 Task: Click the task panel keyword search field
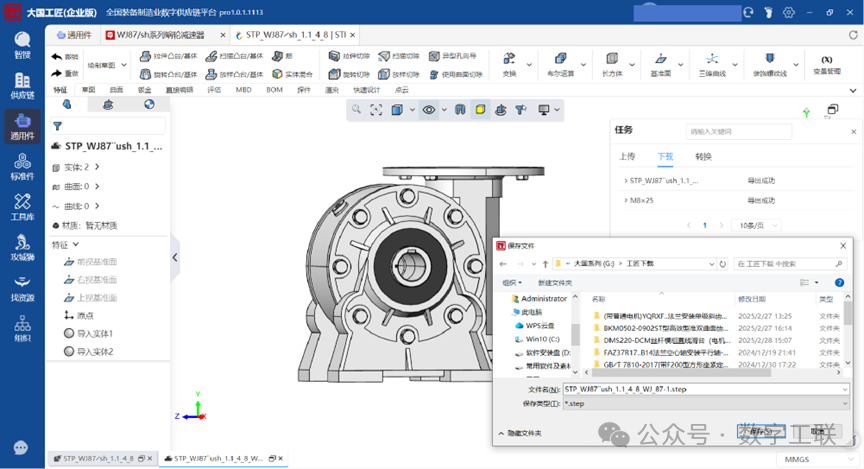[x=738, y=132]
